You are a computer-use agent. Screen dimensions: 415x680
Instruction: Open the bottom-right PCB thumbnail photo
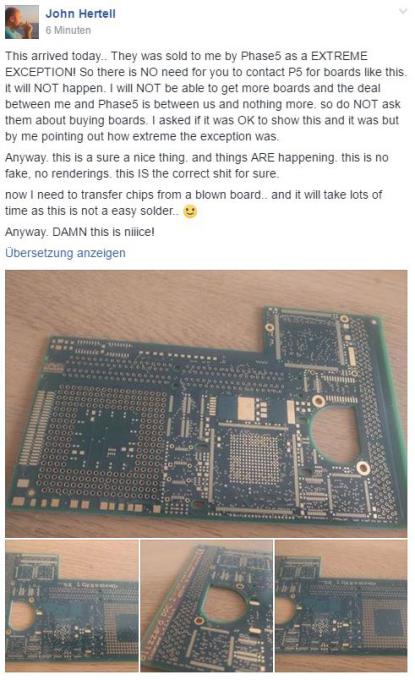click(341, 605)
